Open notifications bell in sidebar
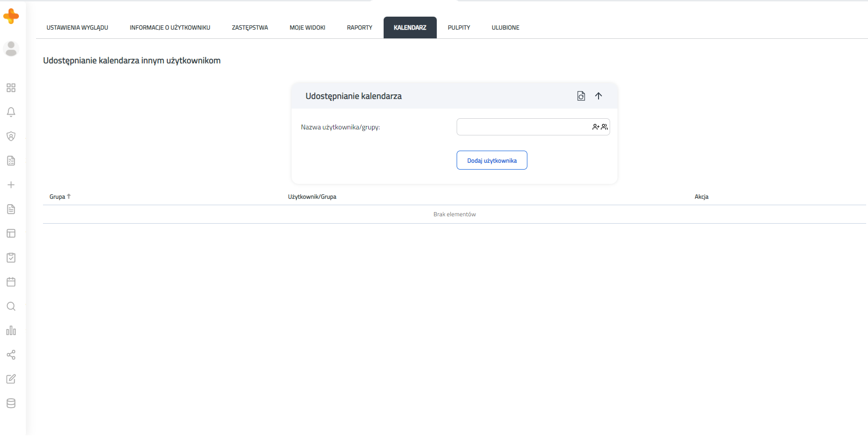Image resolution: width=868 pixels, height=439 pixels. (11, 112)
